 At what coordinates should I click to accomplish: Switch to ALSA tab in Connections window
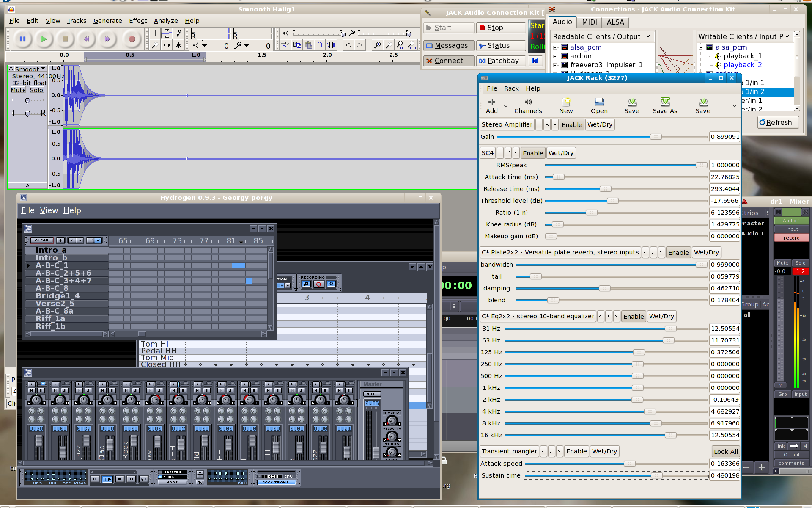click(x=615, y=22)
